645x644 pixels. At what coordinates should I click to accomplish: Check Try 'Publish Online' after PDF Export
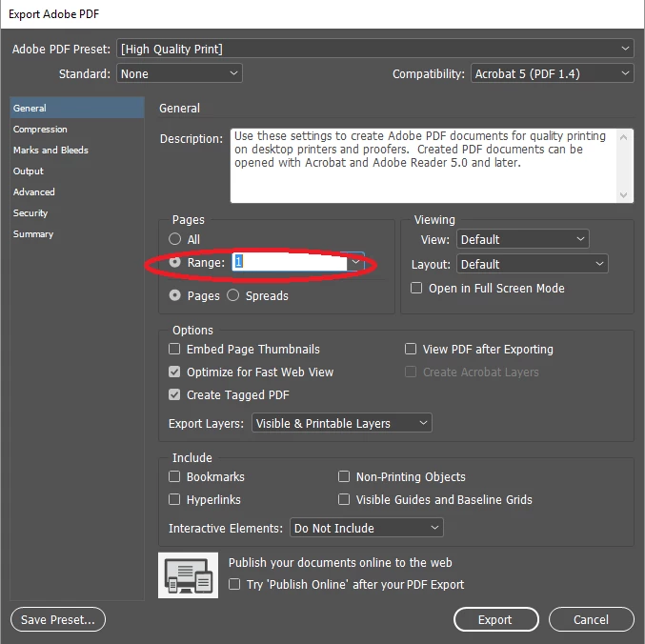point(234,584)
